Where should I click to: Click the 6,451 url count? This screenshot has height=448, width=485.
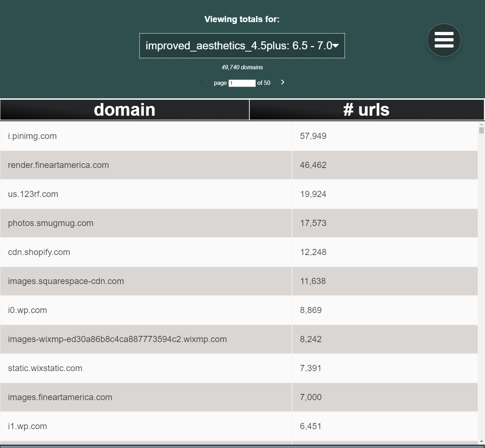(311, 426)
